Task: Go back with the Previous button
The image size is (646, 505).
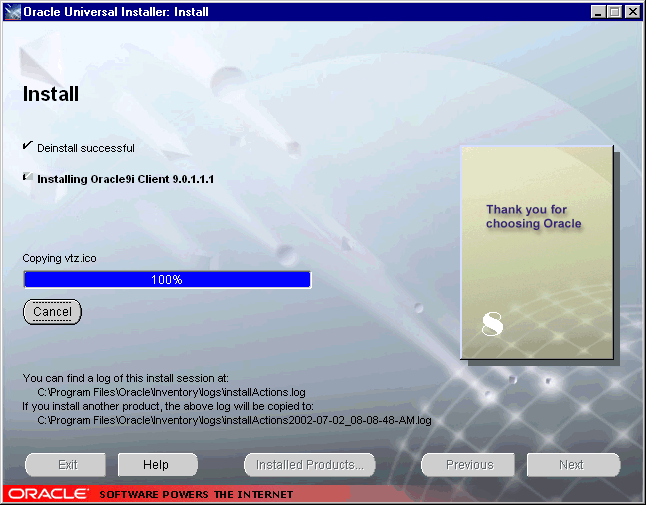Action: 468,465
